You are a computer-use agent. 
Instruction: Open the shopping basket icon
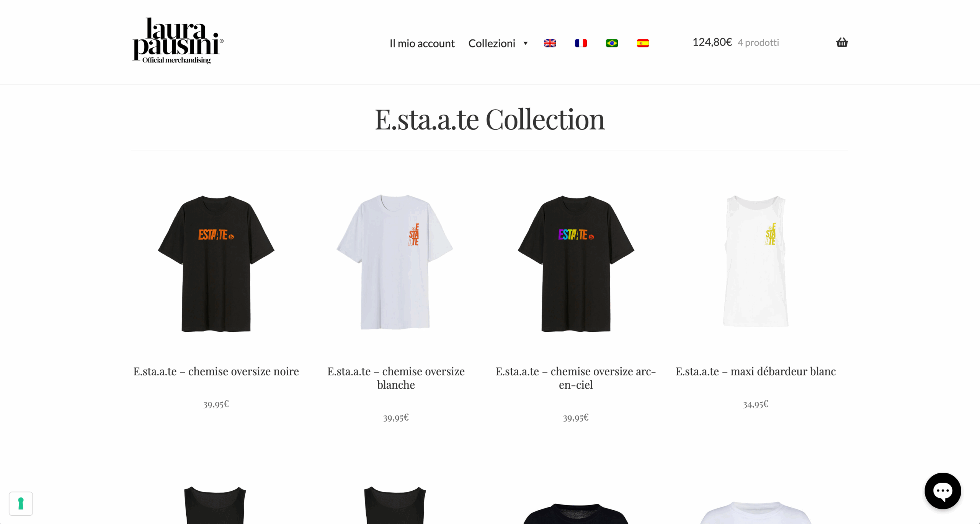click(842, 43)
